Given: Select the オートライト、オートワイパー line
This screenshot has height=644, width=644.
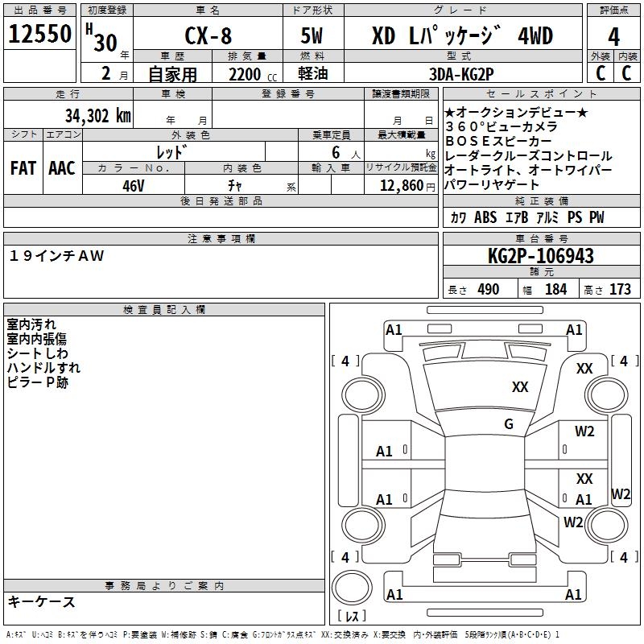Looking at the screenshot, I should (x=528, y=170).
